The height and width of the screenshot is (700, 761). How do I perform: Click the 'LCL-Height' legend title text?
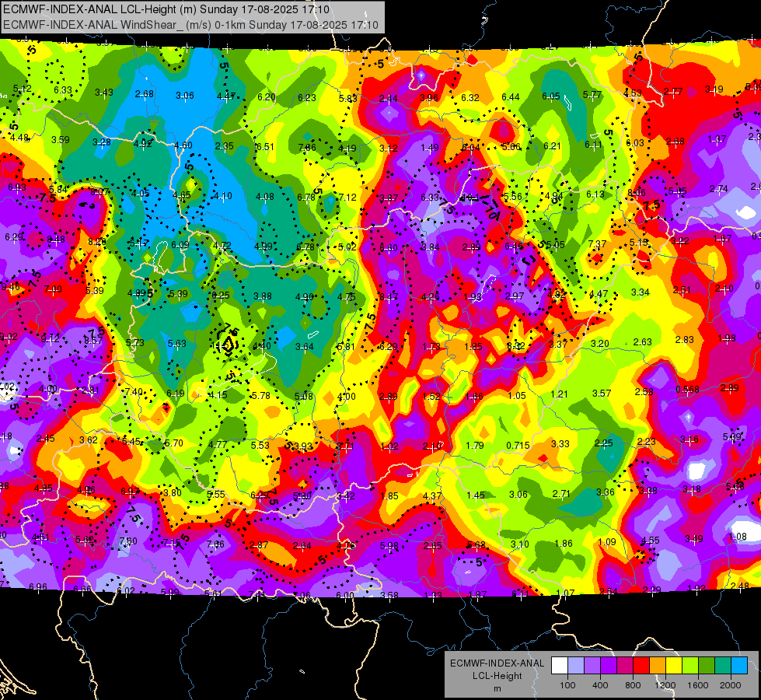(x=497, y=676)
